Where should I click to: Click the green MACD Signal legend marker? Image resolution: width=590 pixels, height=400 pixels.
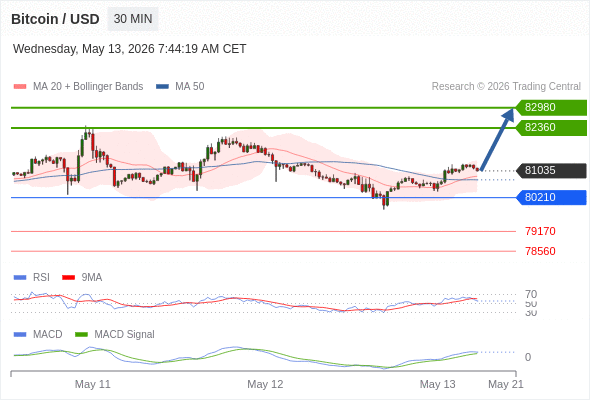point(81,334)
